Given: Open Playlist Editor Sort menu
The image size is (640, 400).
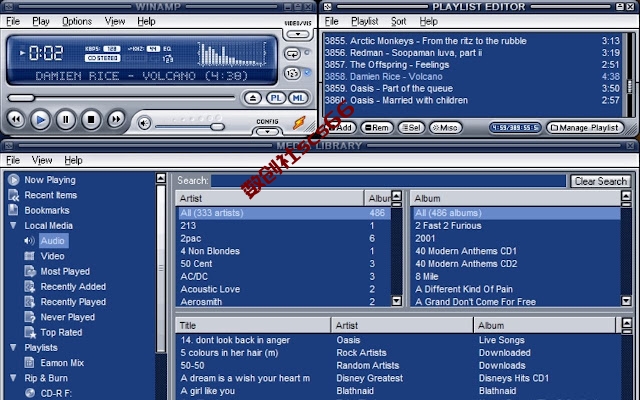Looking at the screenshot, I should coord(398,21).
